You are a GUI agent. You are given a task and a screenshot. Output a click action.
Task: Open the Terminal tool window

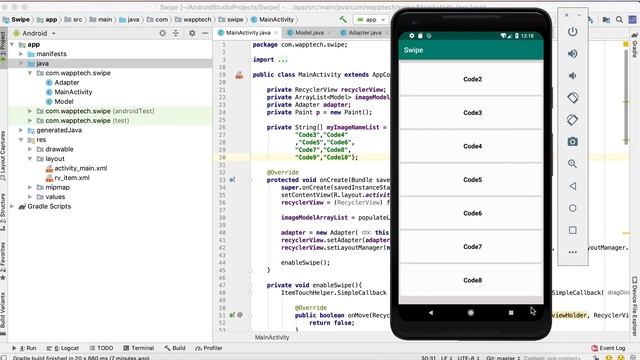(138, 348)
